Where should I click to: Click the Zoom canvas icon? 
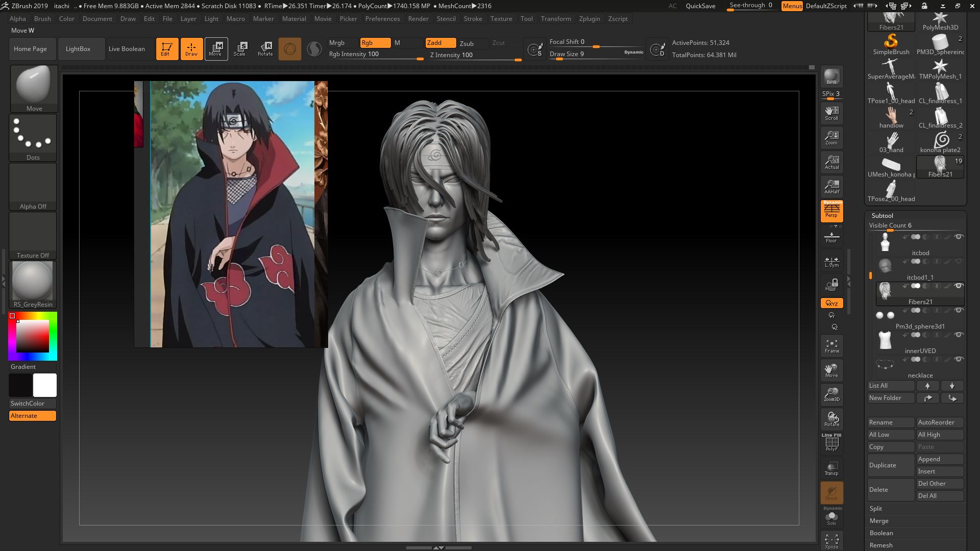pos(831,137)
